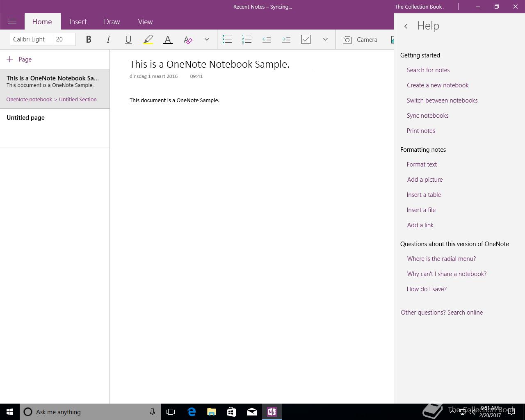
Task: Open How do I save question
Action: (x=427, y=289)
